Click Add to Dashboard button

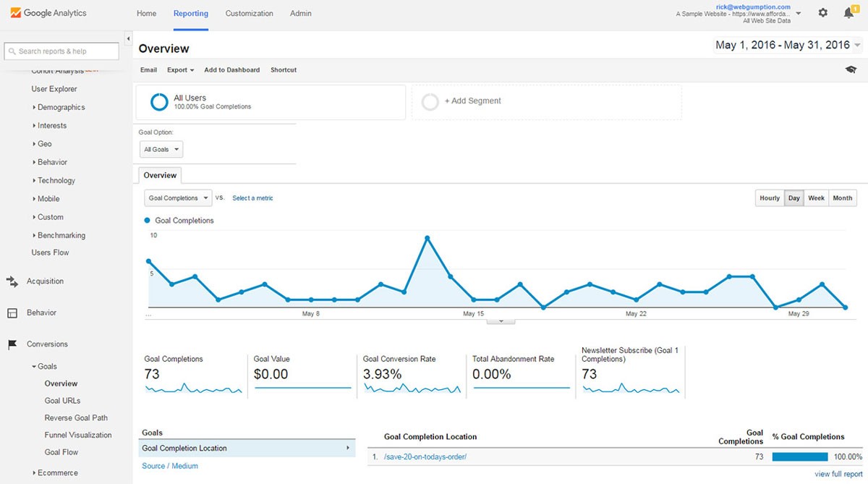pos(231,70)
